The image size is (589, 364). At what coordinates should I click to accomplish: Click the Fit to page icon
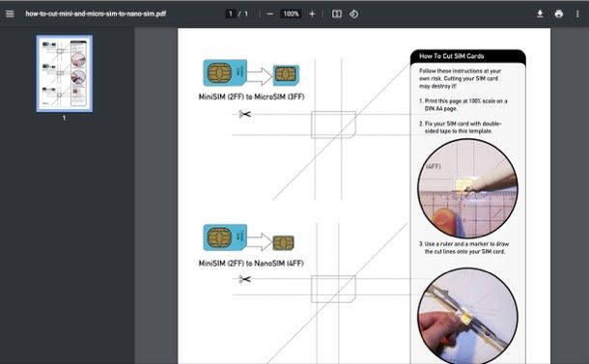pyautogui.click(x=337, y=14)
